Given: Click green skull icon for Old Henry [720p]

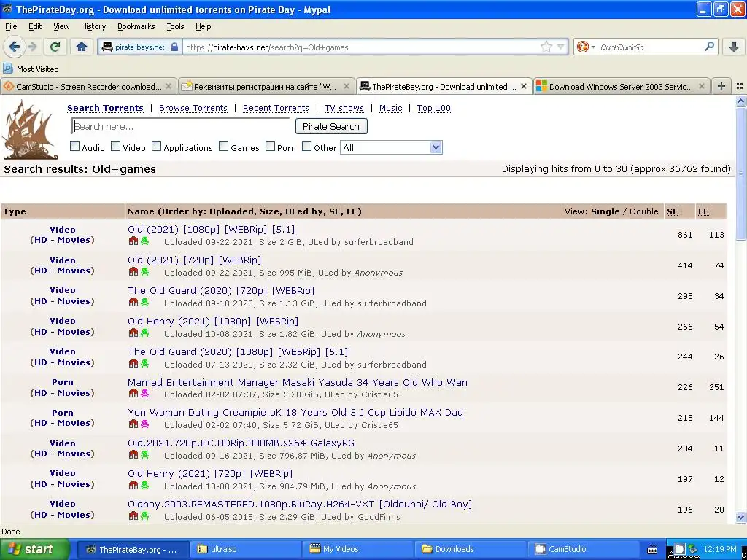Looking at the screenshot, I should point(145,486).
